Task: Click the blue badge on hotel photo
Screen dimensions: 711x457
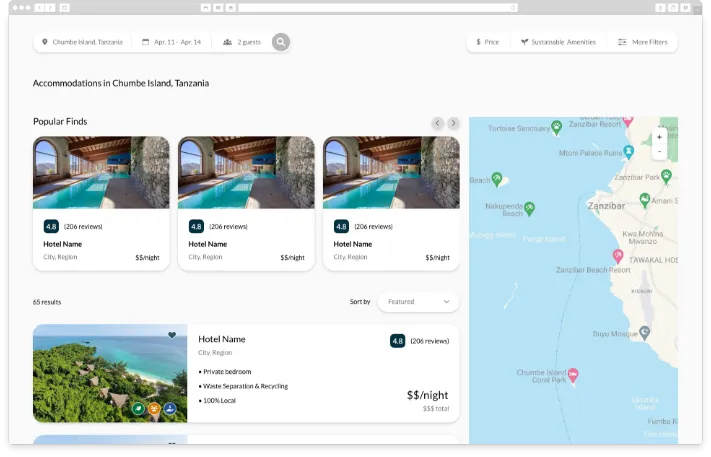Action: [x=170, y=409]
